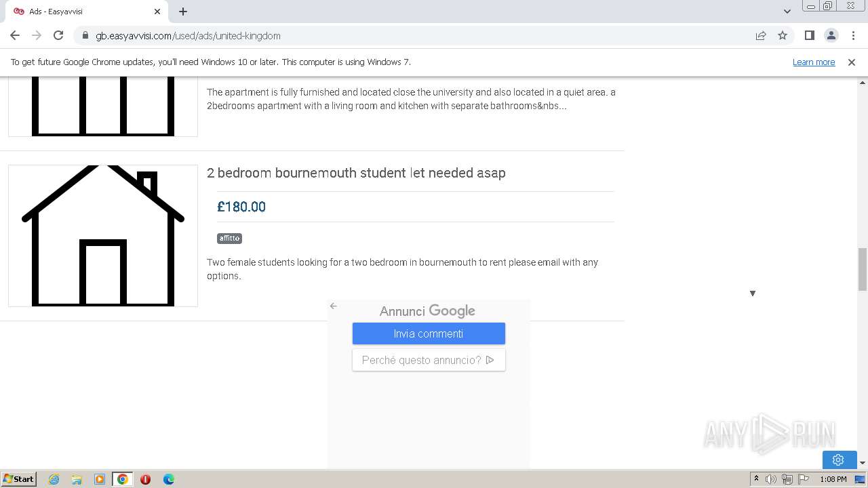
Task: Click the apartment description text of upper listing
Action: click(x=411, y=99)
